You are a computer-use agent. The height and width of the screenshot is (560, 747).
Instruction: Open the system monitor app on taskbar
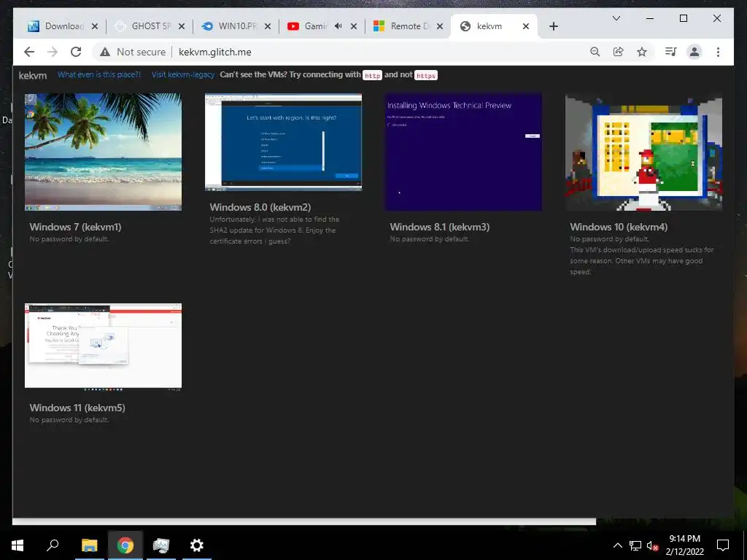pyautogui.click(x=161, y=545)
